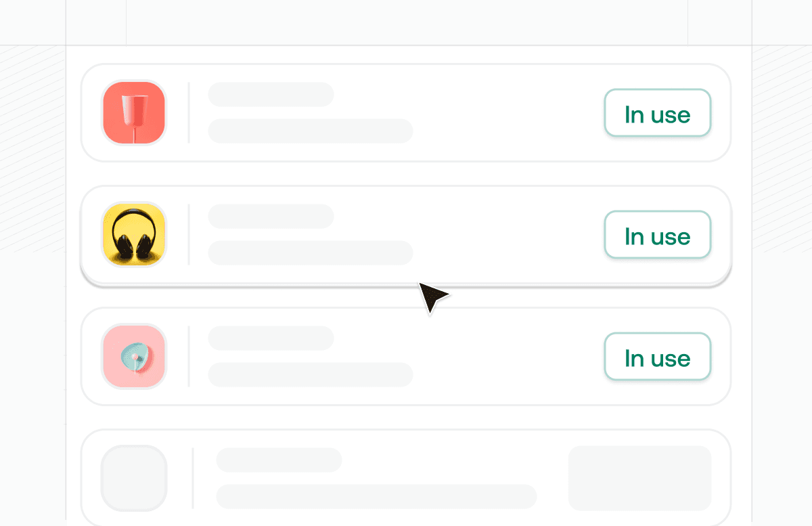The width and height of the screenshot is (812, 526).
Task: Click the highlighted headphones card's empty area
Action: click(x=507, y=235)
